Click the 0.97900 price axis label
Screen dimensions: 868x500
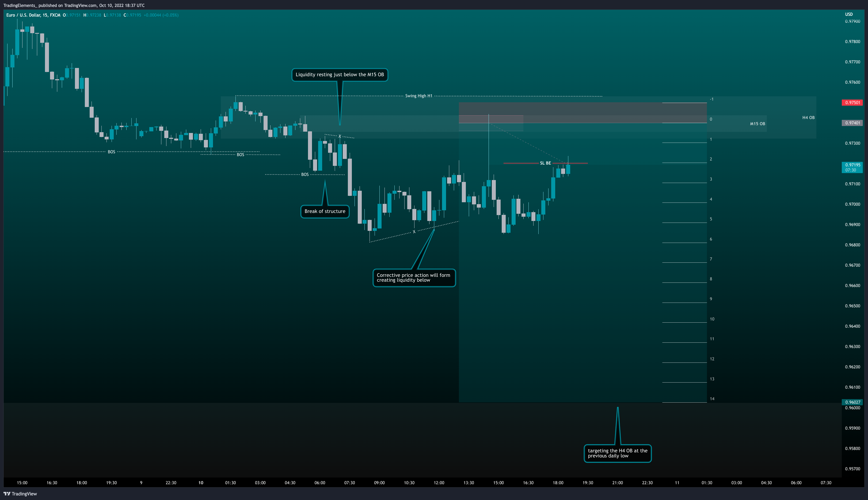[852, 21]
